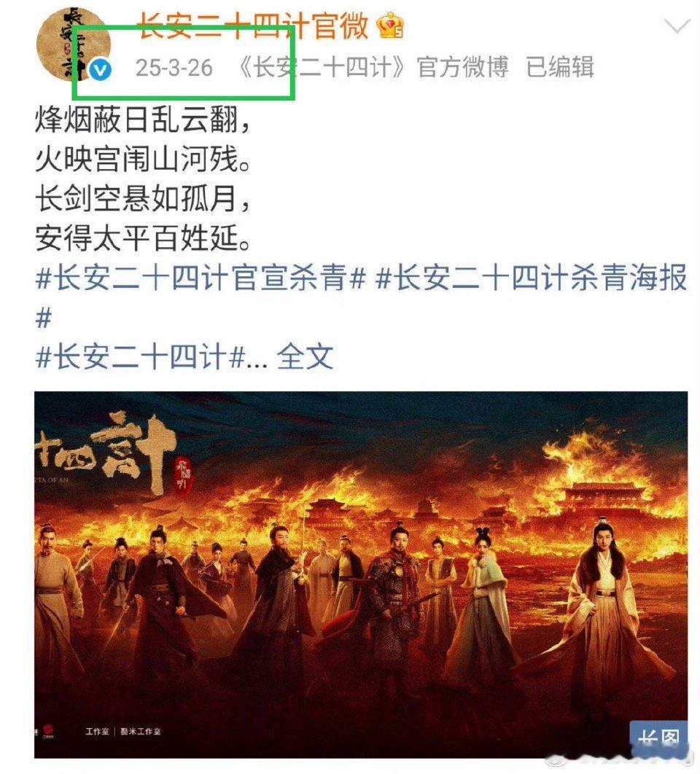Viewport: 700px width, 774px height.
Task: Tap the 25-3-26 post date
Action: click(174, 68)
